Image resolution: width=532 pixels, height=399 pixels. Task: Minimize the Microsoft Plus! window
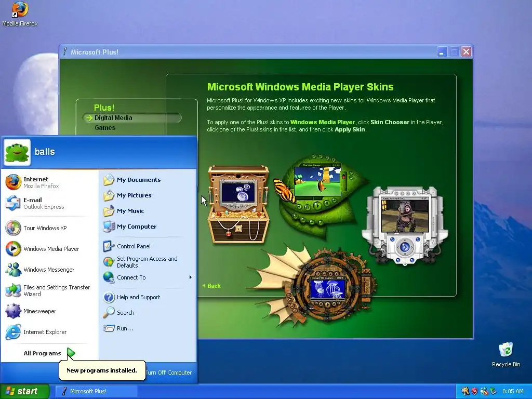click(x=442, y=52)
